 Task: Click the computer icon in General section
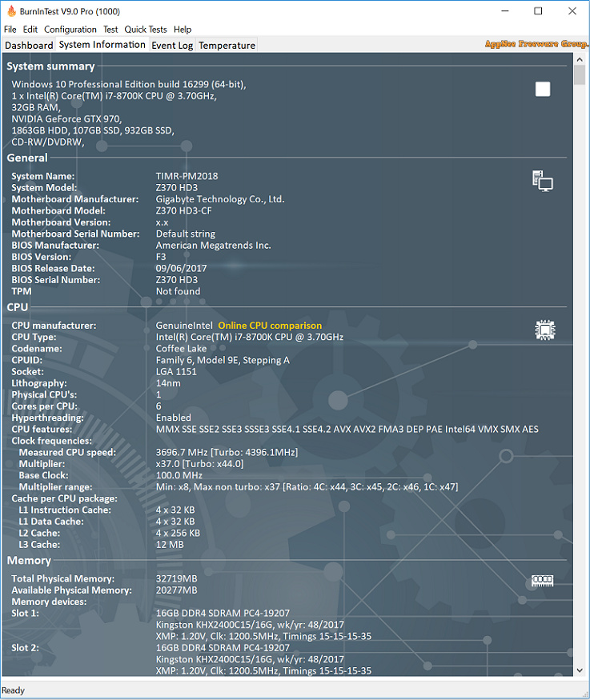point(543,181)
